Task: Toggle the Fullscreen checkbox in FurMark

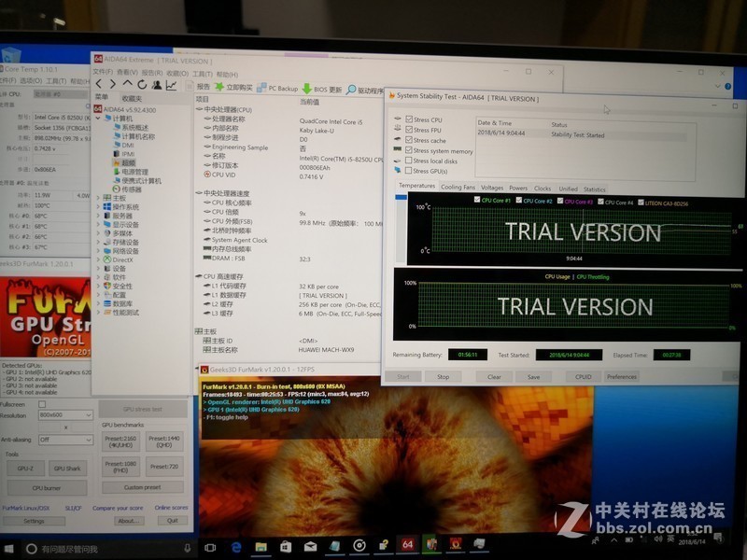Action: point(42,404)
